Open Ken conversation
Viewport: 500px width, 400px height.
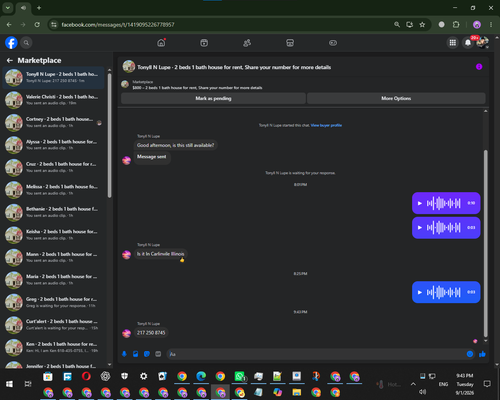tap(53, 347)
